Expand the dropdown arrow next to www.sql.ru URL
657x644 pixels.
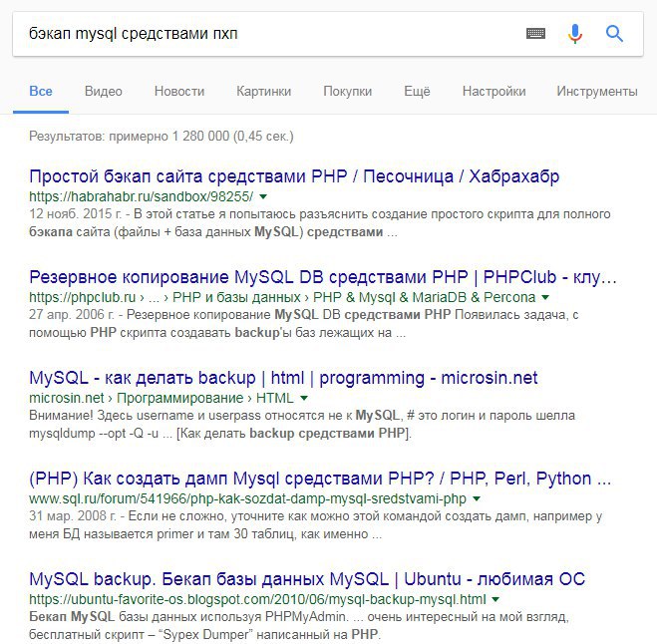[x=477, y=498]
